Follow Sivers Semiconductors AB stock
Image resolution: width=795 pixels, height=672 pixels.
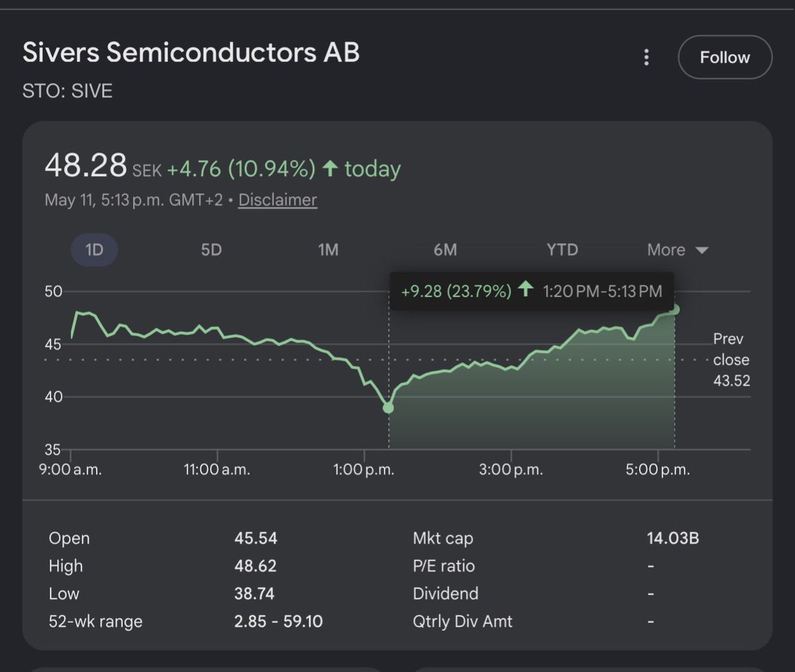[725, 58]
